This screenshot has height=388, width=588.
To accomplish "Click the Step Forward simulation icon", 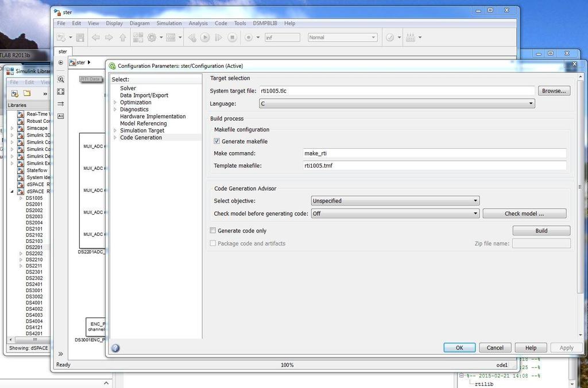I will [x=219, y=37].
